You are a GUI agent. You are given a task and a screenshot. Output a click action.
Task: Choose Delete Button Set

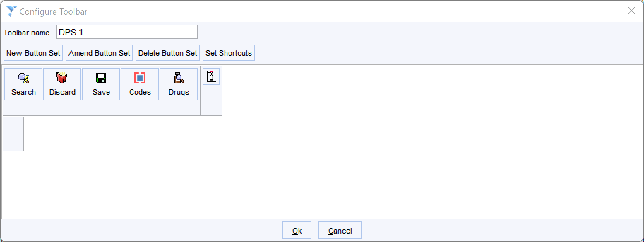click(x=168, y=53)
